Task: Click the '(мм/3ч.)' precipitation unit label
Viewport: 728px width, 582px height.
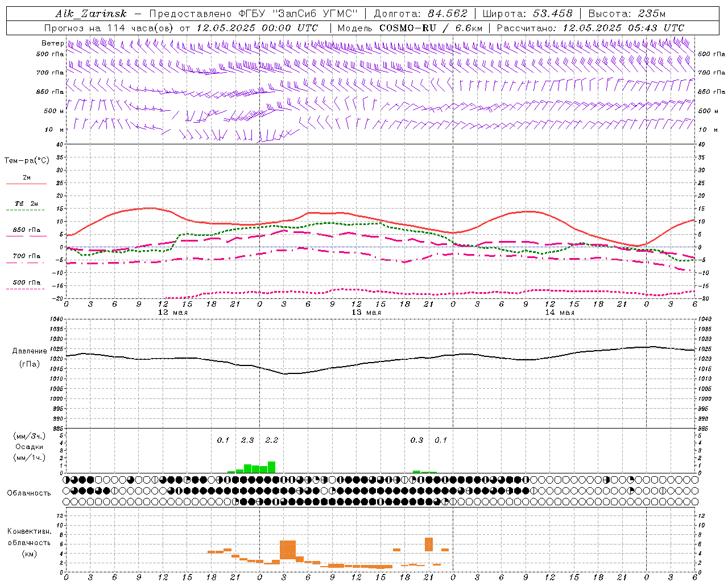Action: click(x=30, y=436)
